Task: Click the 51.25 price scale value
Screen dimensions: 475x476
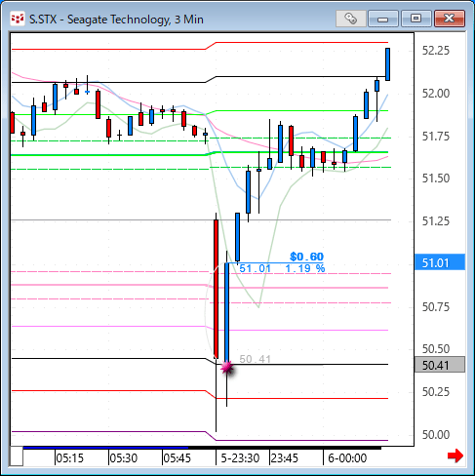Action: 436,221
